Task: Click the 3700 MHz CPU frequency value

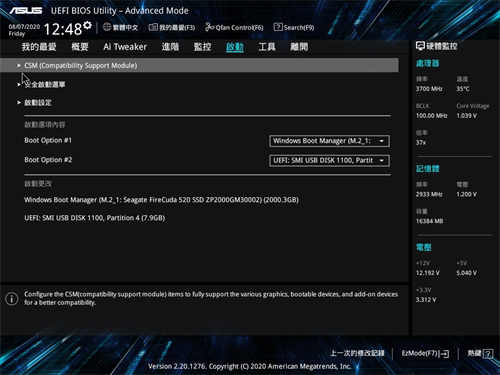Action: (x=429, y=89)
